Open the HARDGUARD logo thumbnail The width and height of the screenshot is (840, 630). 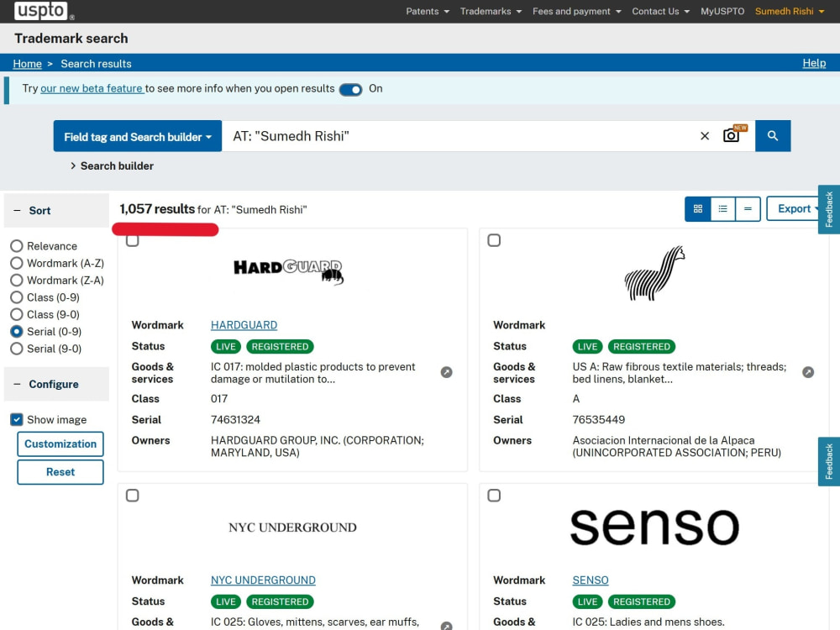[289, 271]
